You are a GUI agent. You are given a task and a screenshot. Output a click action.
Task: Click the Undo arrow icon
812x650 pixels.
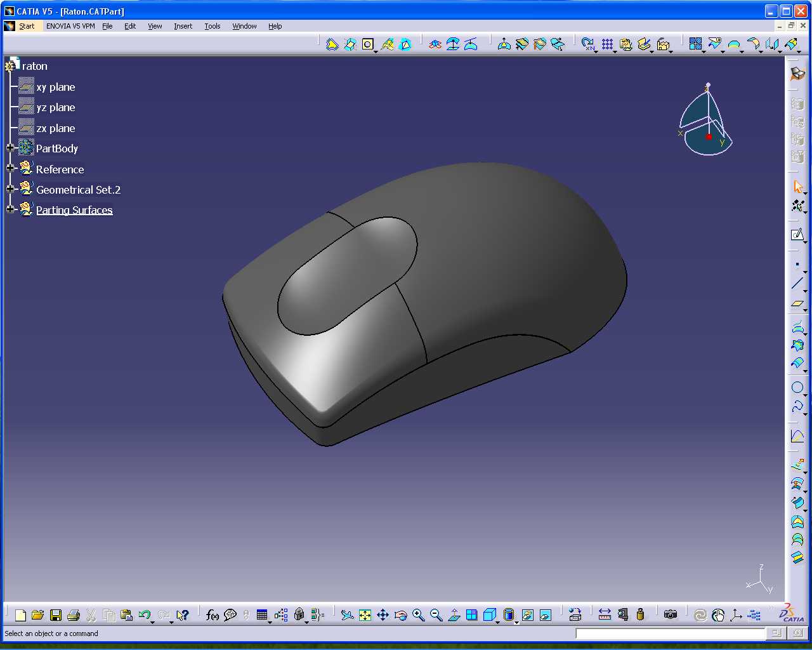pos(144,614)
